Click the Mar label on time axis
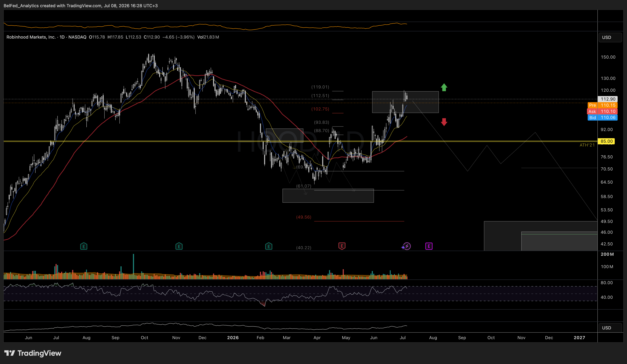The width and height of the screenshot is (627, 364). pos(287,338)
